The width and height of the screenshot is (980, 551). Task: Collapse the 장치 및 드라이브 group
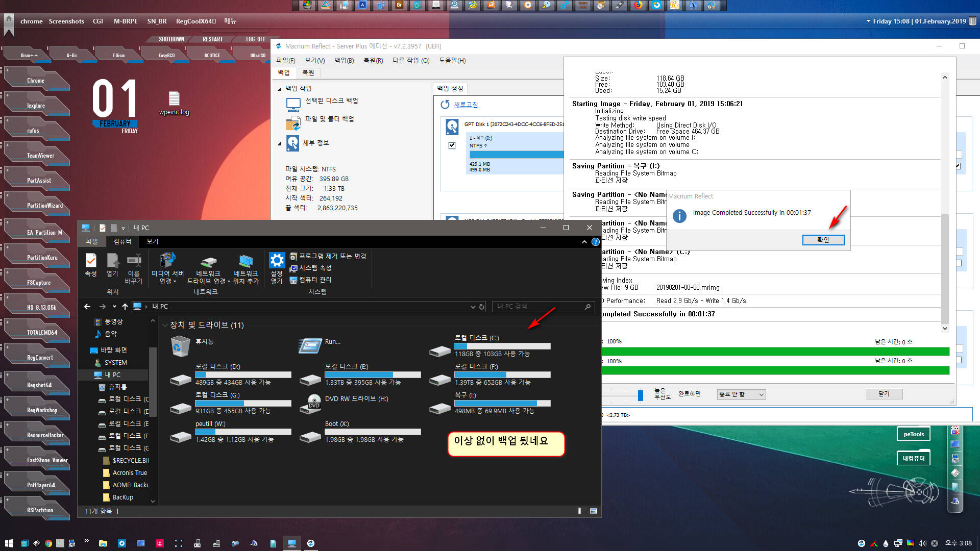pyautogui.click(x=165, y=325)
